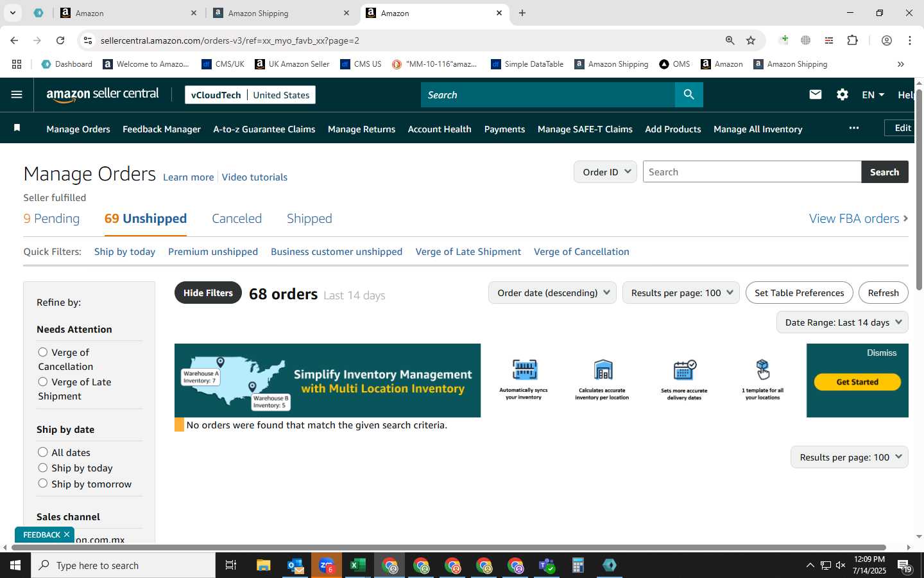Switch to the Shipped tab

coord(309,218)
